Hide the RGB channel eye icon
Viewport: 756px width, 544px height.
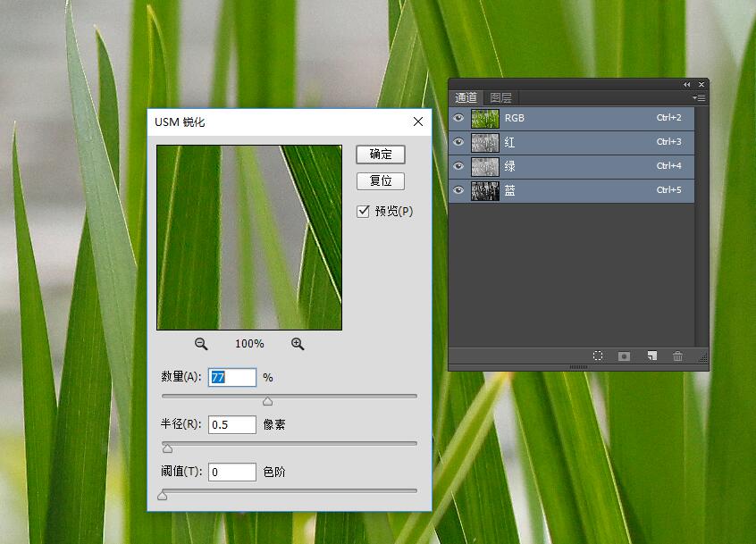coord(458,118)
